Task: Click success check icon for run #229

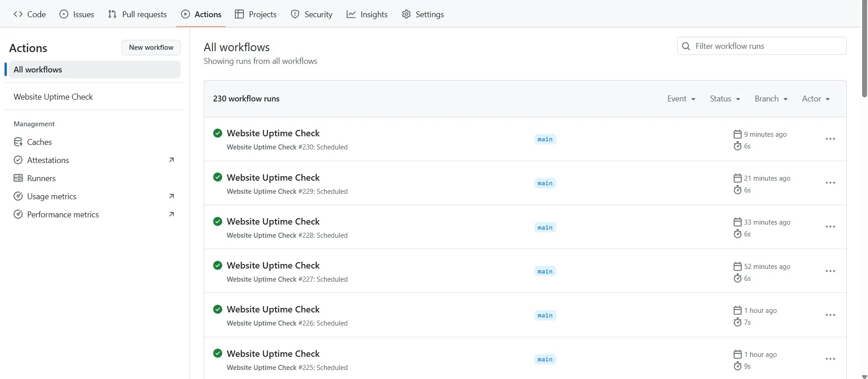Action: pos(218,177)
